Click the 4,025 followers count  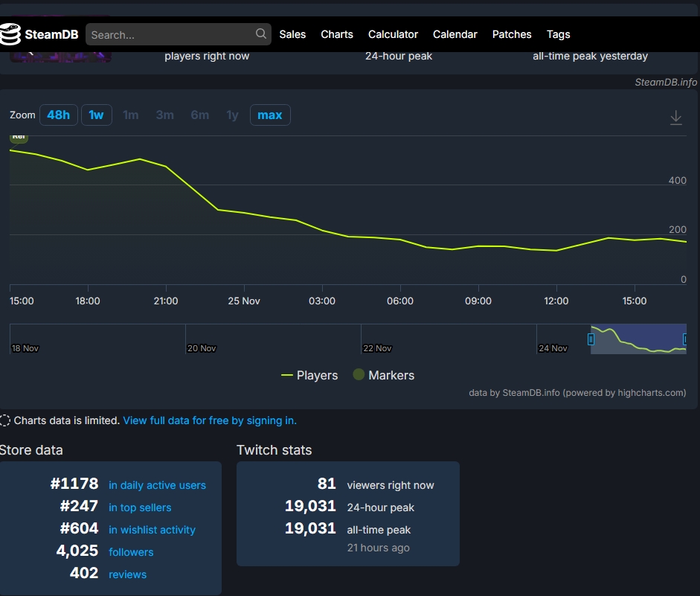tap(77, 551)
